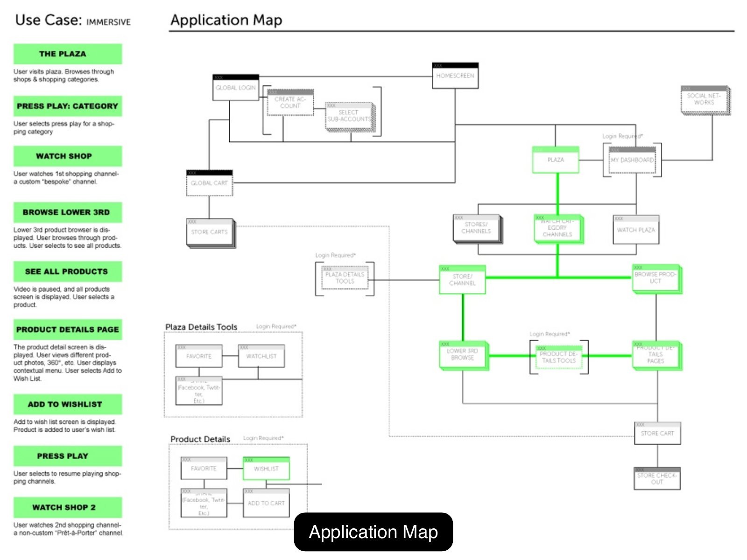The image size is (747, 560).
Task: Select the green WISHLIST node
Action: click(x=266, y=469)
